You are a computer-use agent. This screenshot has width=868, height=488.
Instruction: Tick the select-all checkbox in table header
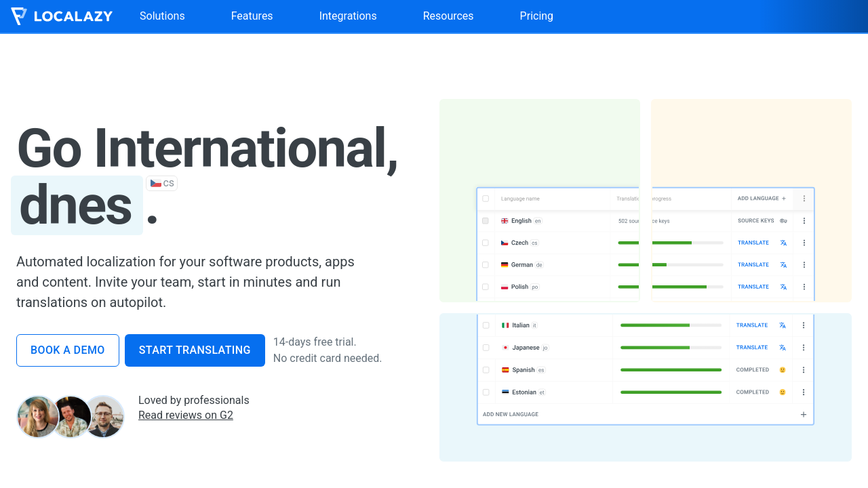tap(486, 199)
